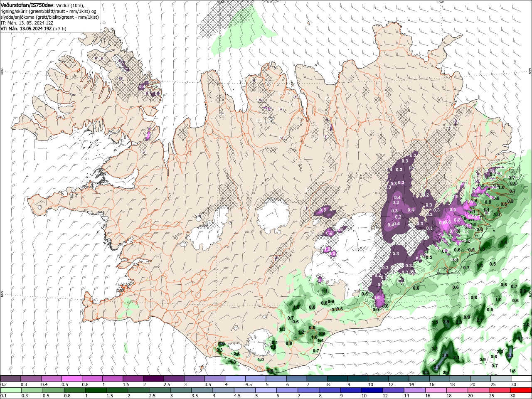Screen dimensions: 532x399
Task: Click bottom legend swatch between 0.1 and 0.3
Action: (x=11, y=390)
